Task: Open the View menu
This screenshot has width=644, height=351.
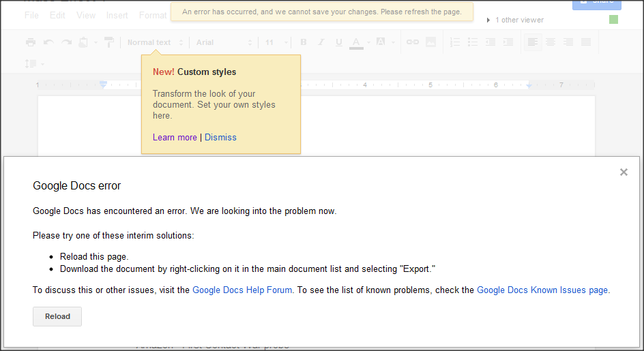Action: coord(86,16)
